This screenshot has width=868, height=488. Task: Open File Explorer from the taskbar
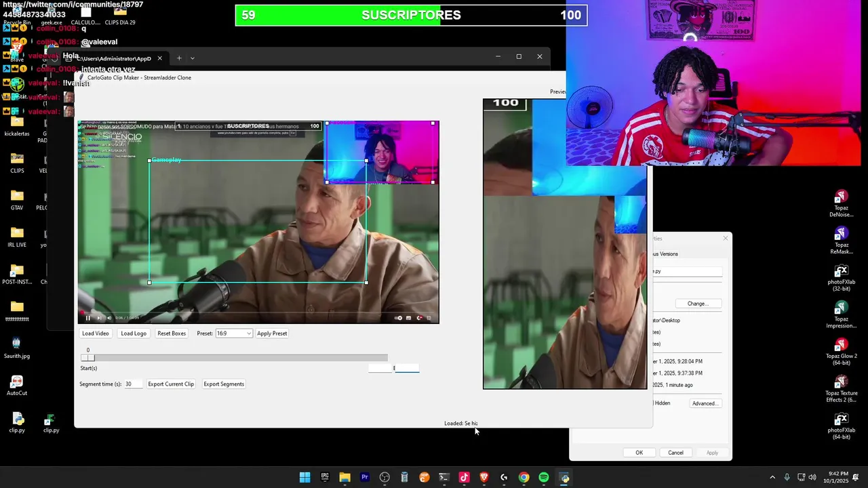[x=344, y=477]
